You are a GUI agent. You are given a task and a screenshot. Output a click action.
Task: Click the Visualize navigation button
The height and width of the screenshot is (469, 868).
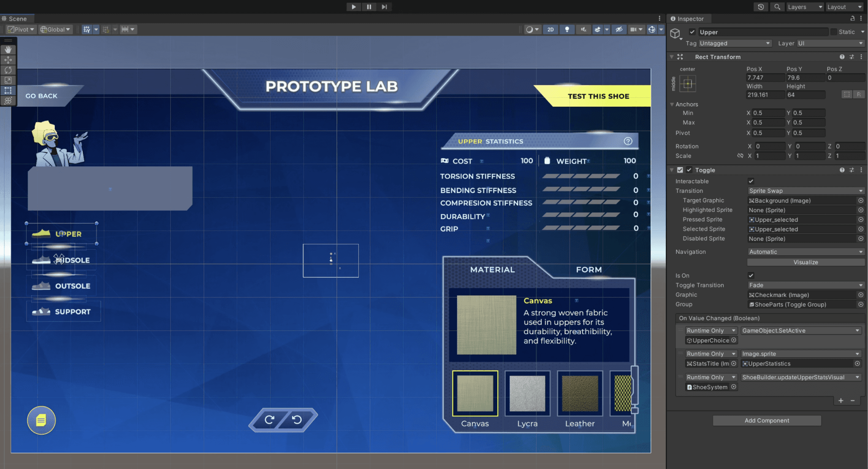tap(806, 262)
